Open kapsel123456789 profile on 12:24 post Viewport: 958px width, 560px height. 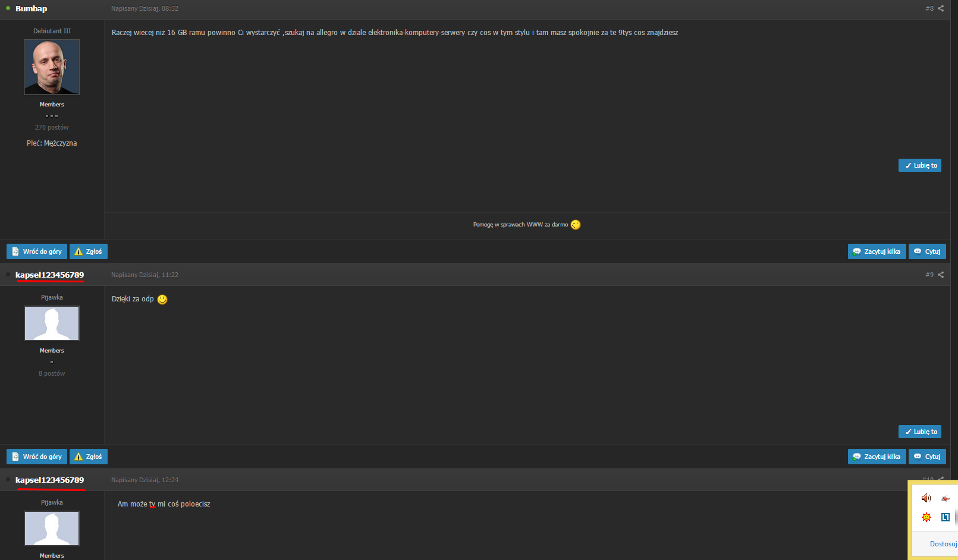[49, 480]
